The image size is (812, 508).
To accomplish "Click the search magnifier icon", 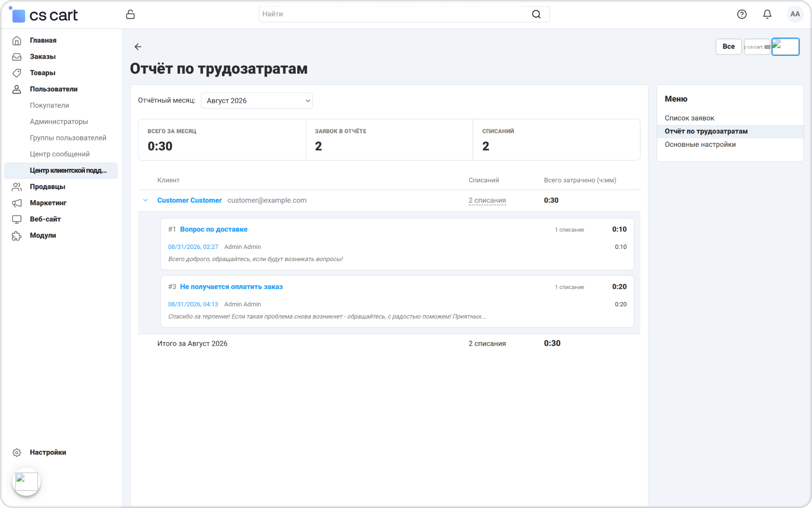I will click(x=536, y=14).
